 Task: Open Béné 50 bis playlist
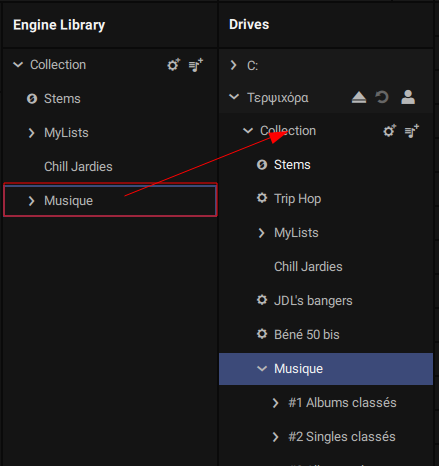pos(307,335)
